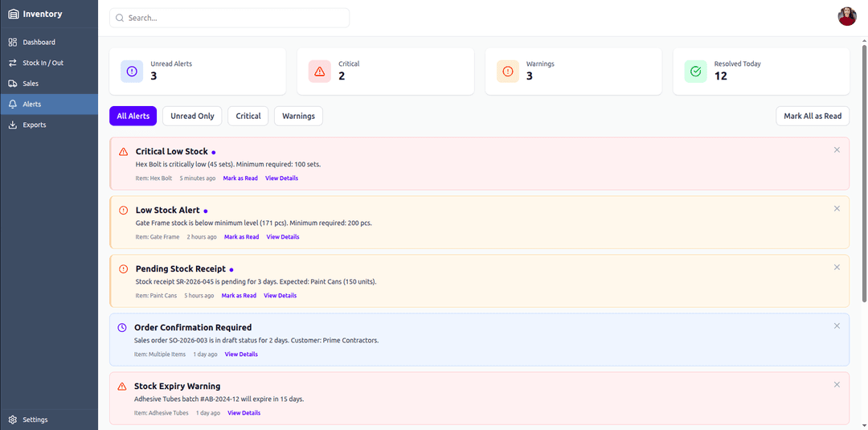
Task: Select the Warnings filter tab
Action: tap(298, 116)
